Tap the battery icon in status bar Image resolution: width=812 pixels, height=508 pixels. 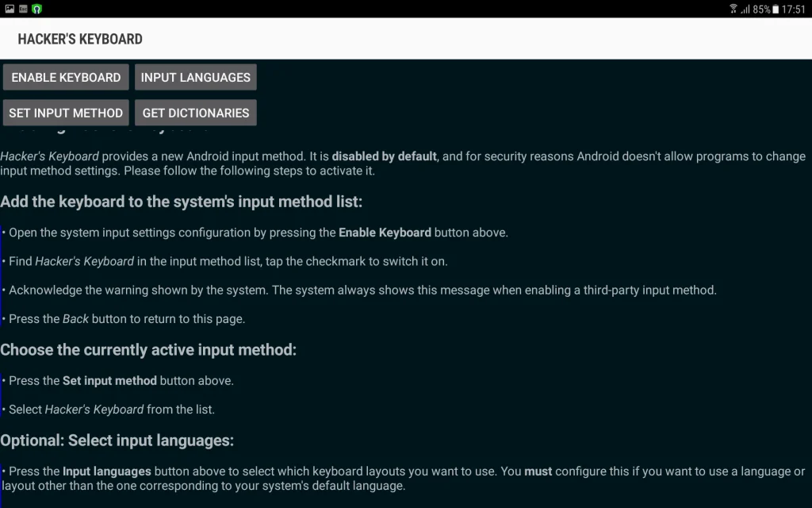[776, 9]
